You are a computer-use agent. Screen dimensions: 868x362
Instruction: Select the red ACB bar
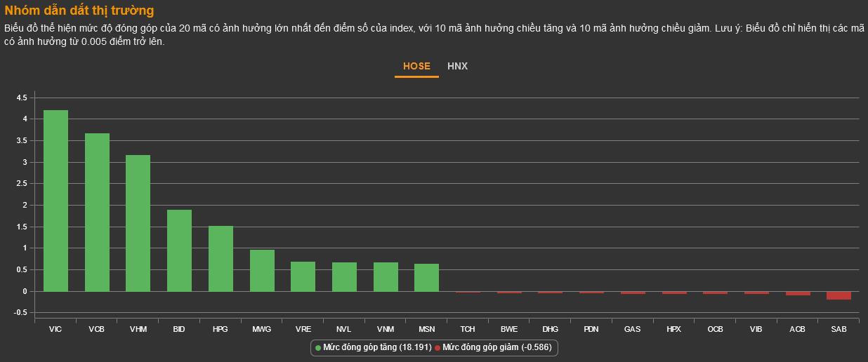coord(797,293)
